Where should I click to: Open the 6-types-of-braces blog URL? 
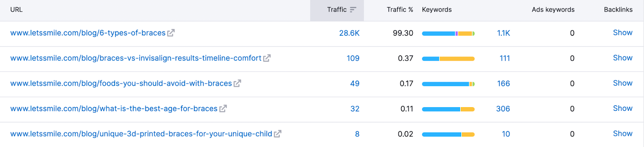[88, 33]
